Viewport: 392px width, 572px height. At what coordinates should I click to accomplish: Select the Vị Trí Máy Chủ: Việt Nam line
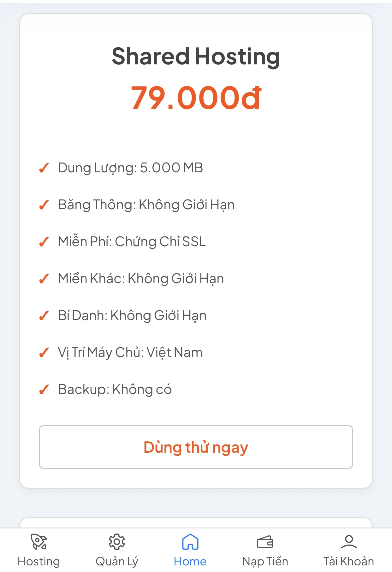pyautogui.click(x=130, y=353)
